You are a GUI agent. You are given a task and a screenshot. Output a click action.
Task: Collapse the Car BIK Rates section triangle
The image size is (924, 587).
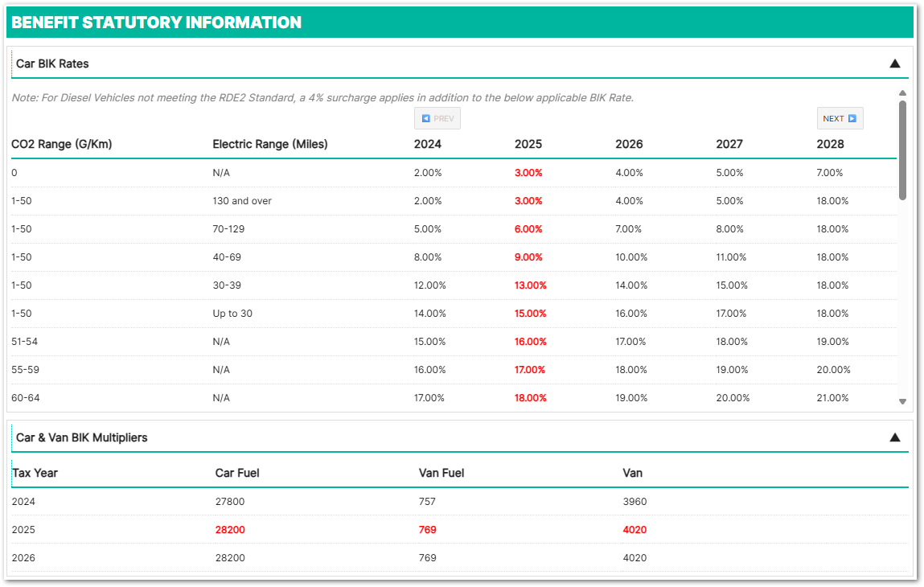point(894,64)
